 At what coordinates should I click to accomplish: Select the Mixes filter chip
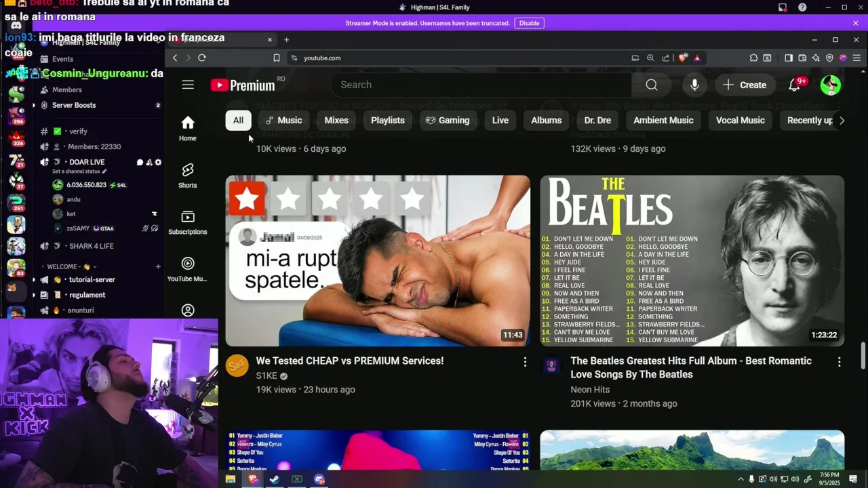click(336, 121)
